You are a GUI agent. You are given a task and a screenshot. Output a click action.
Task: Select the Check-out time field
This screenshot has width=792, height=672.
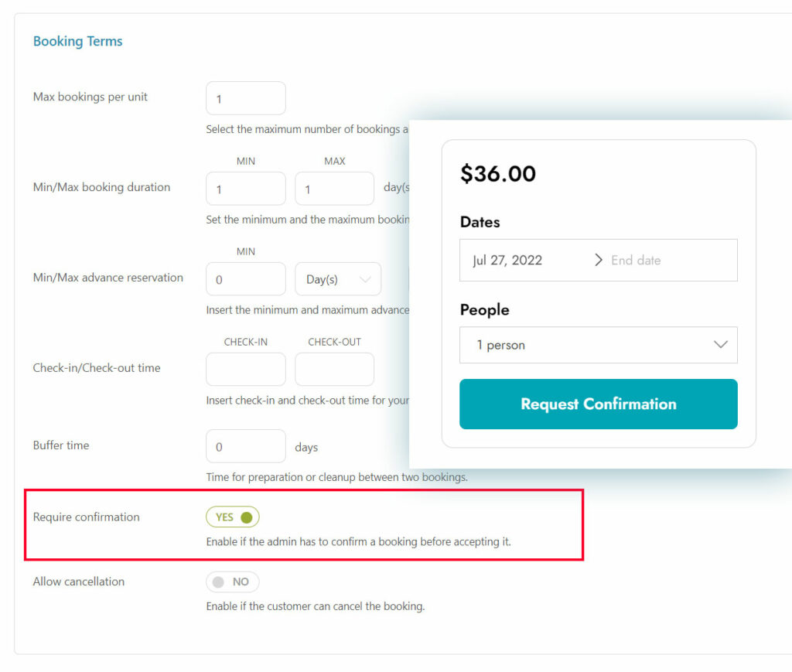334,369
